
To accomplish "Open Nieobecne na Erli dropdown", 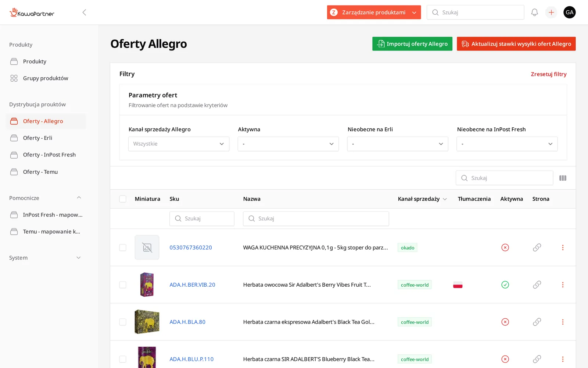I will click(398, 144).
